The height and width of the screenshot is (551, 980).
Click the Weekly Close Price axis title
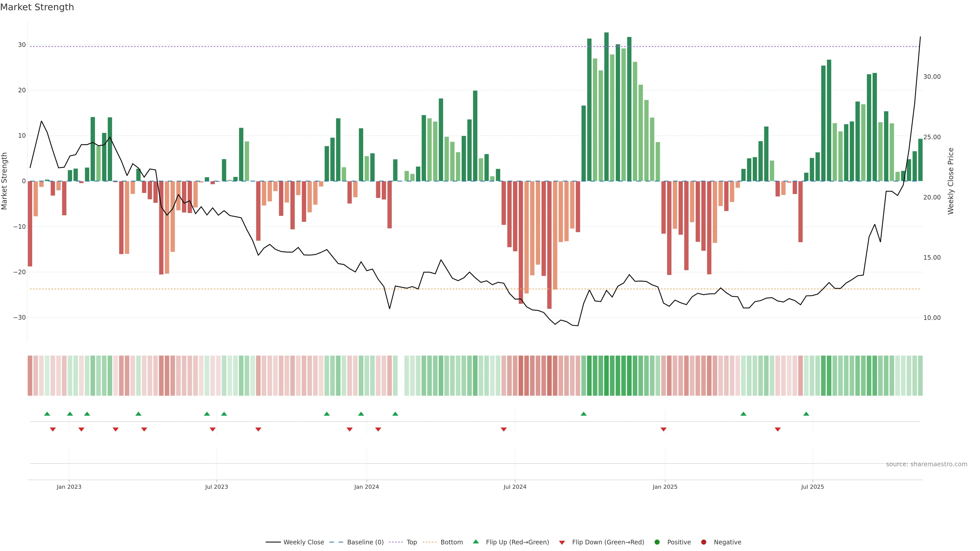click(951, 181)
